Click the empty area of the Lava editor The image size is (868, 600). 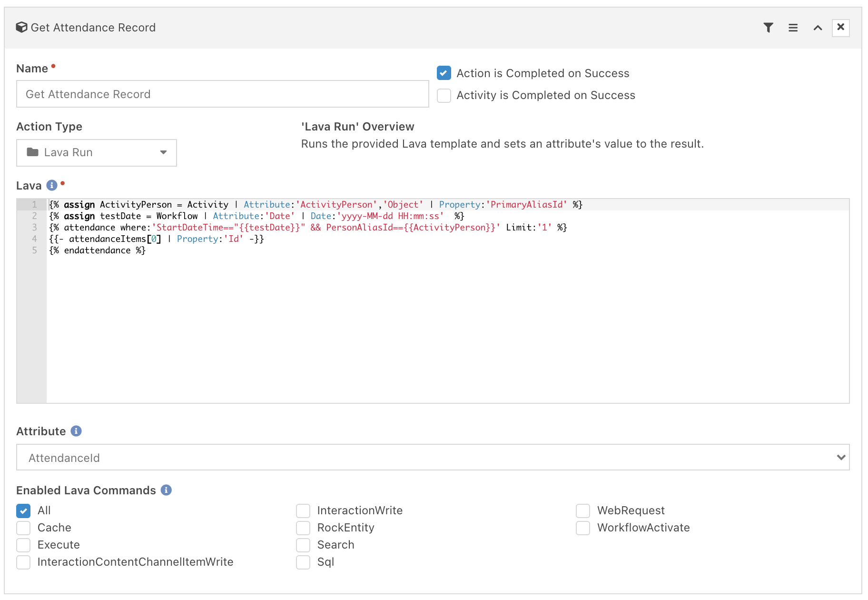click(447, 329)
